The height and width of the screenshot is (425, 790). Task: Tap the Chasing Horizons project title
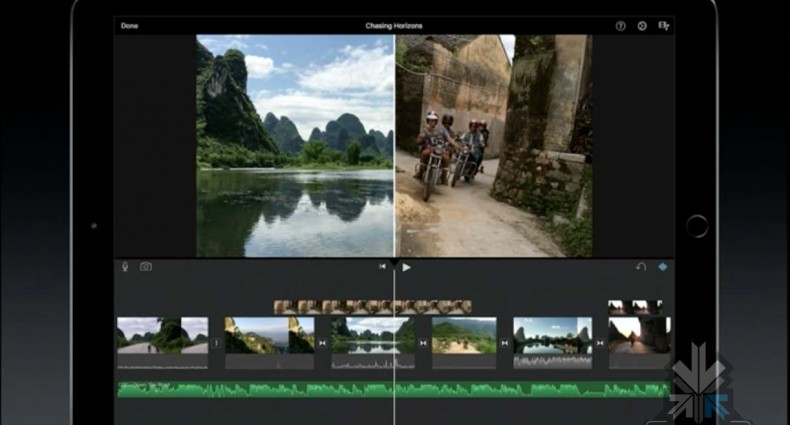click(395, 25)
